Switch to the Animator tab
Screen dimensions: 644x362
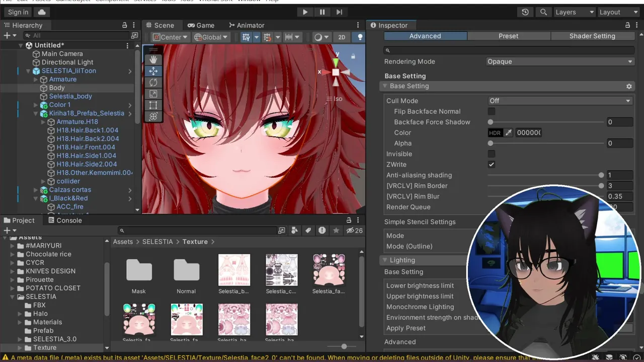[x=246, y=25]
